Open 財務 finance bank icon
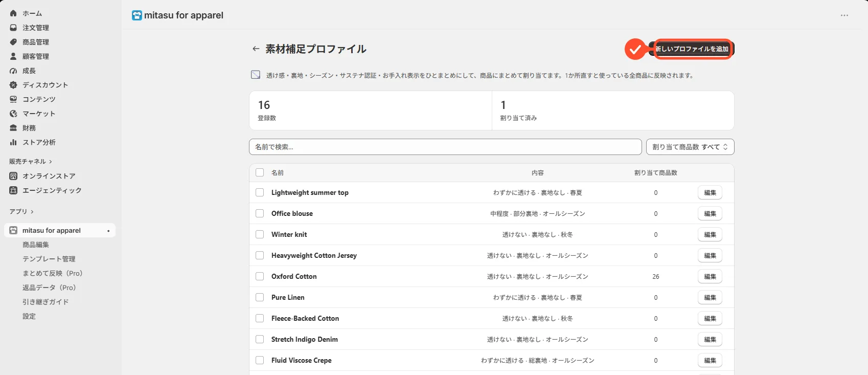Viewport: 868px width, 375px height. [13, 128]
